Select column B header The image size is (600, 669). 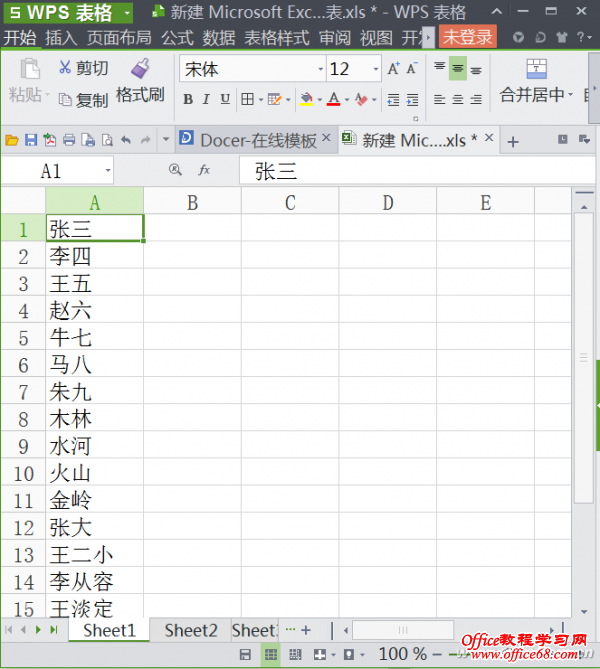(x=192, y=202)
